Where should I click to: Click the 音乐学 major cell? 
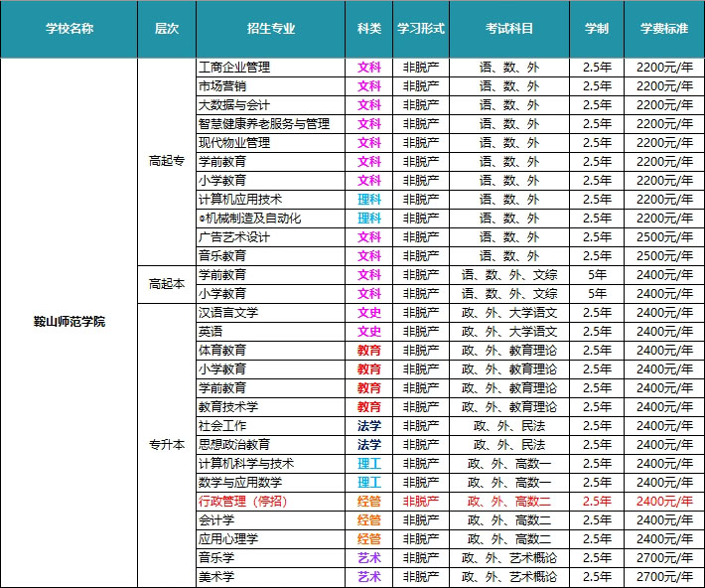point(271,558)
